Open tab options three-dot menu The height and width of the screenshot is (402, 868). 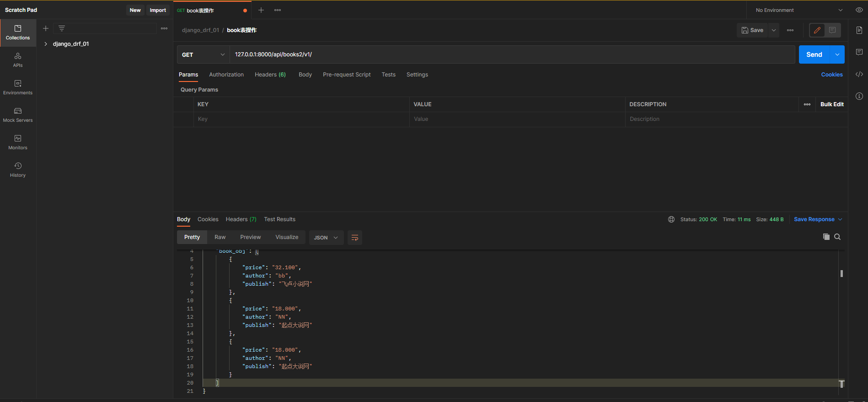click(x=278, y=10)
